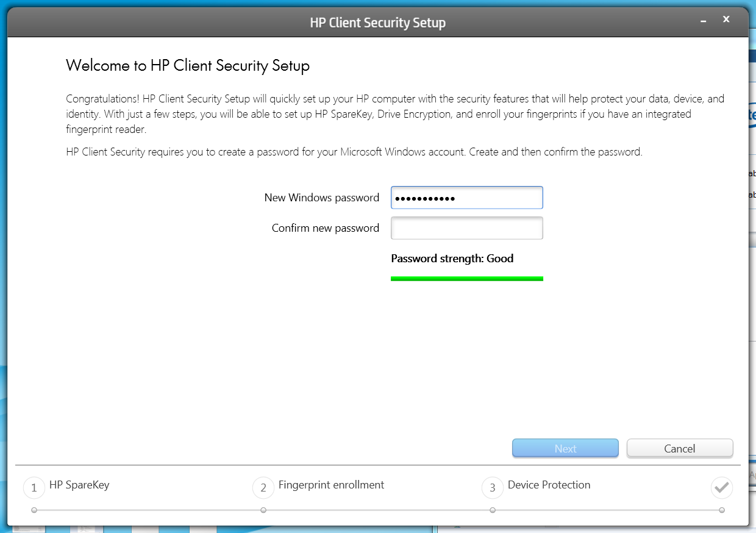Click the progress dot below the checkmark
The width and height of the screenshot is (756, 533).
click(722, 510)
